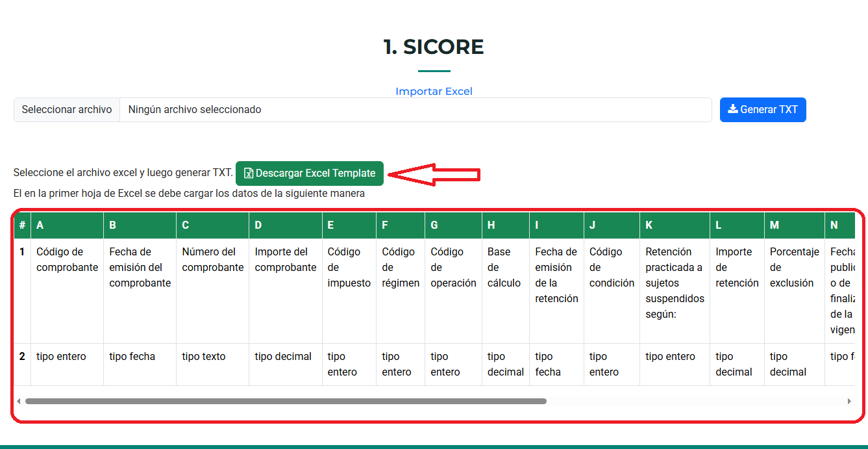The height and width of the screenshot is (449, 868).
Task: Select column header K
Action: point(675,225)
